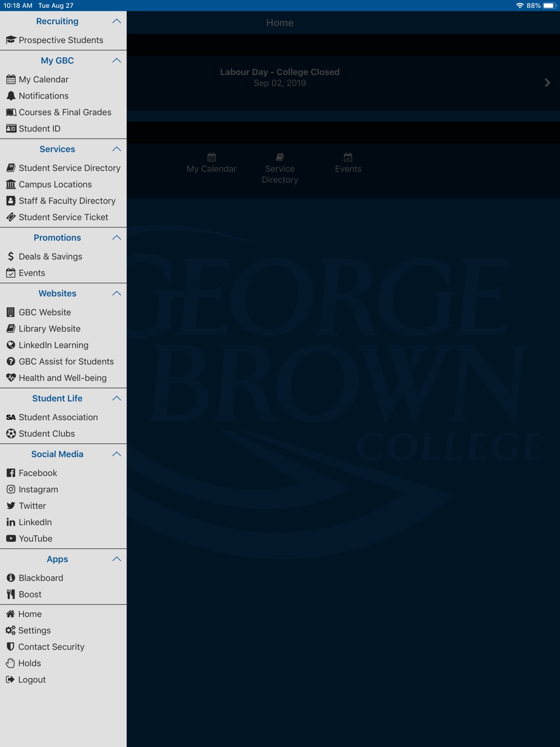560x747 pixels.
Task: Collapse the Recruiting section chevron
Action: click(x=116, y=21)
